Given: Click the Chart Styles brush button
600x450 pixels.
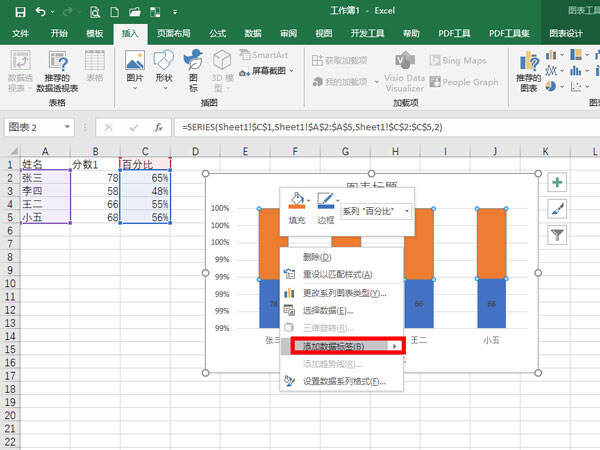Looking at the screenshot, I should coord(557,209).
